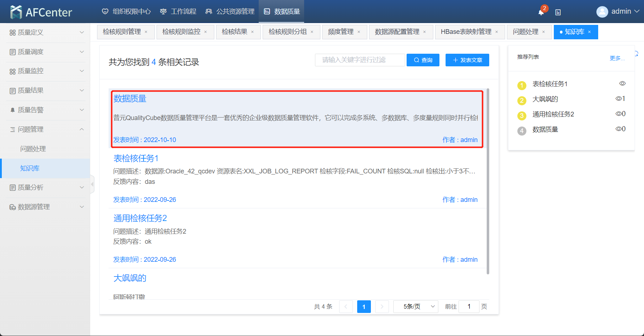Collapse the 问题管理 sidebar menu
644x336 pixels.
tap(46, 129)
